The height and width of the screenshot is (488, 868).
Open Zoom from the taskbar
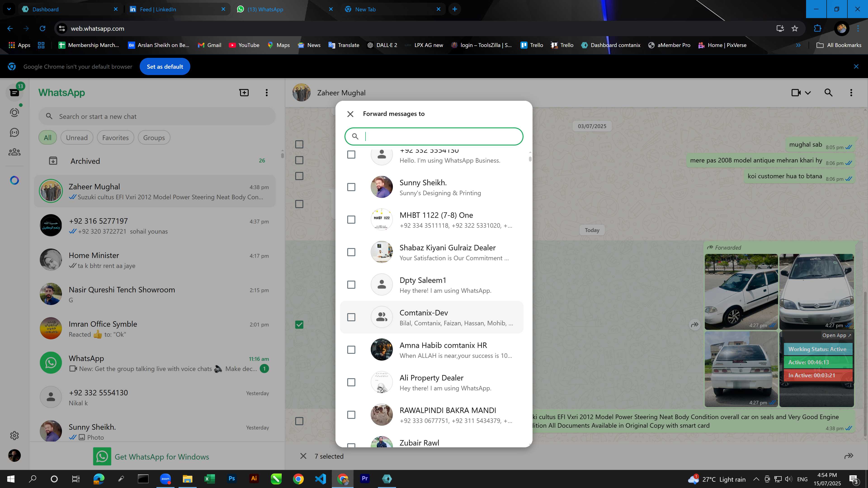pos(165,479)
